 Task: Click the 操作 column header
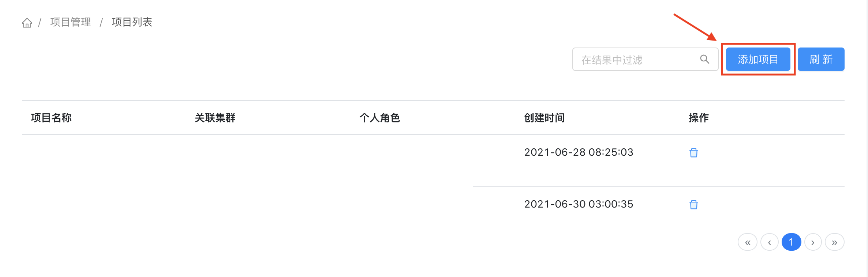pyautogui.click(x=699, y=118)
